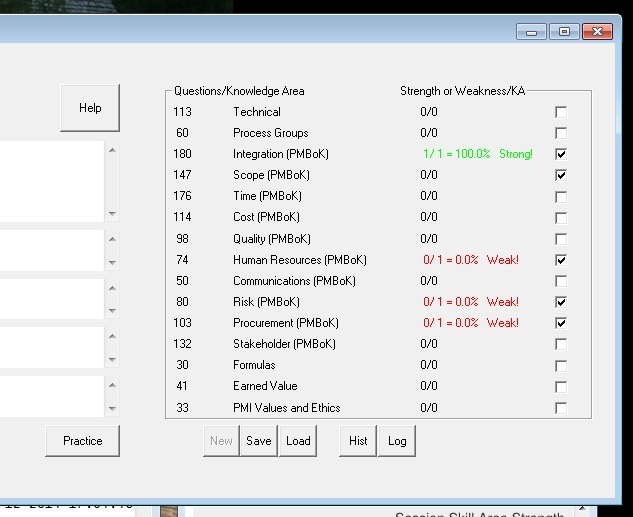This screenshot has height=517, width=633.
Task: Maximize the application window
Action: (564, 31)
